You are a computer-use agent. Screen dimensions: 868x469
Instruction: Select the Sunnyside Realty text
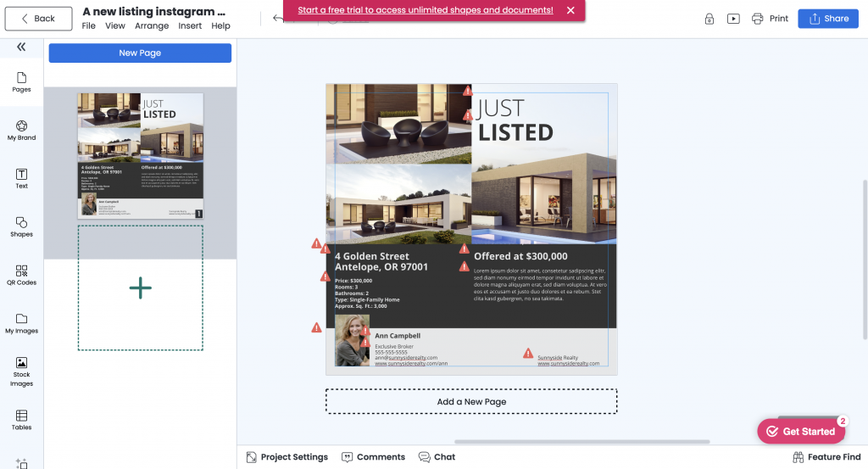(558, 358)
